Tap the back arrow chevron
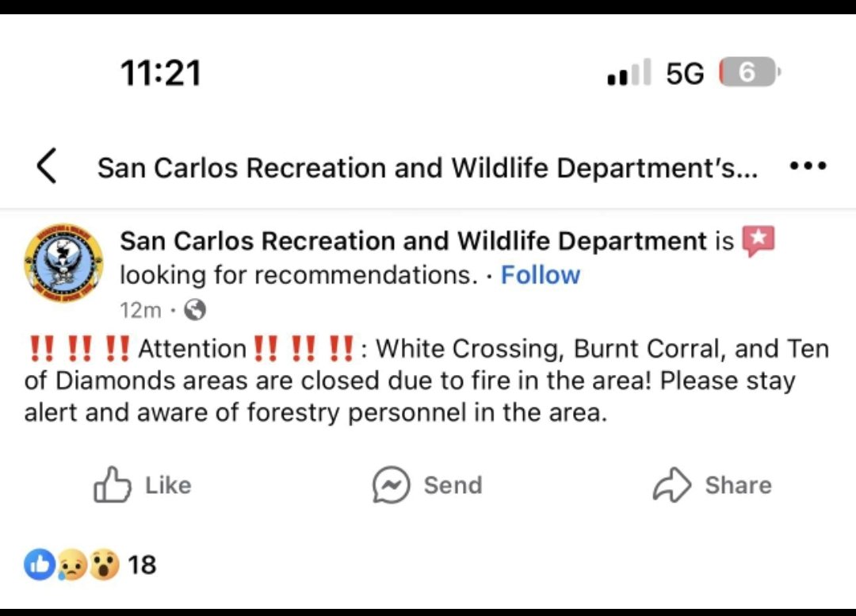The width and height of the screenshot is (856, 616). click(47, 166)
